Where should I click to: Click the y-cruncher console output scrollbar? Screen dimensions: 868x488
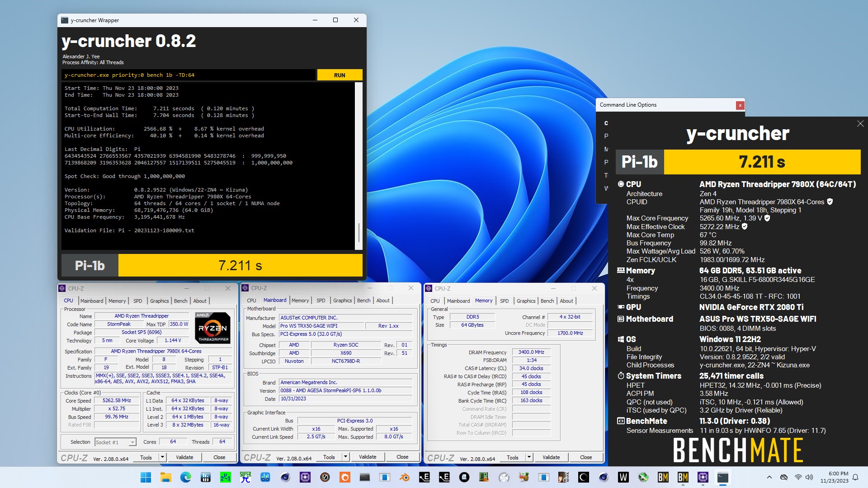point(359,165)
